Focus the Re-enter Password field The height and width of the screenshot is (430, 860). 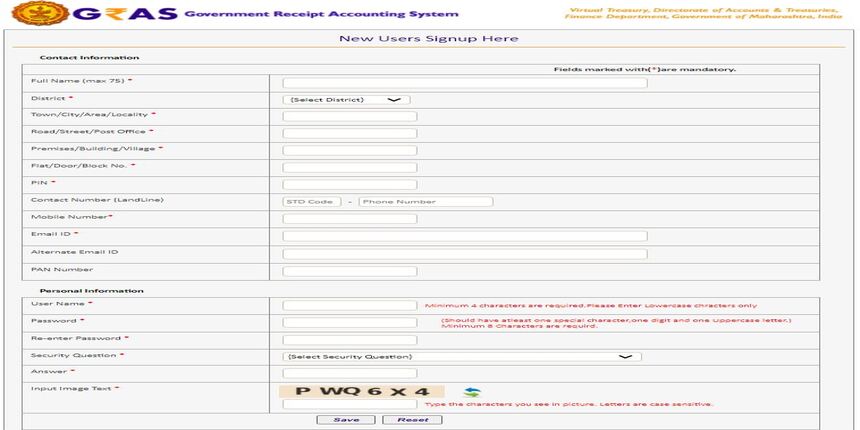click(349, 340)
